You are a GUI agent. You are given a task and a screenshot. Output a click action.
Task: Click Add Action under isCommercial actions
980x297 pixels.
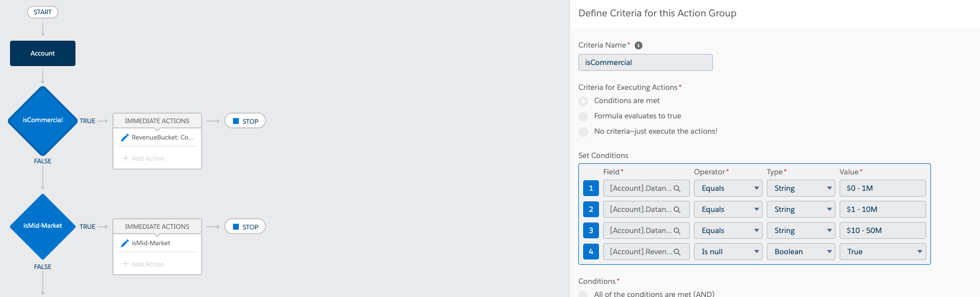[x=144, y=159]
